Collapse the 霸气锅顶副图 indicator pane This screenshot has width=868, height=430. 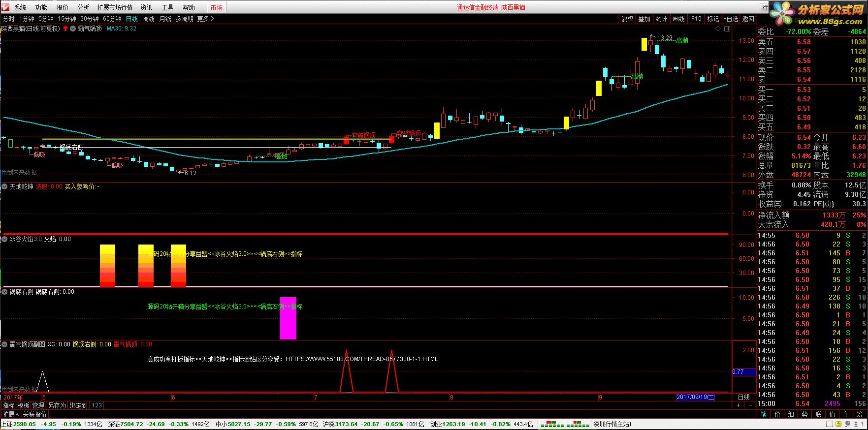pos(5,344)
